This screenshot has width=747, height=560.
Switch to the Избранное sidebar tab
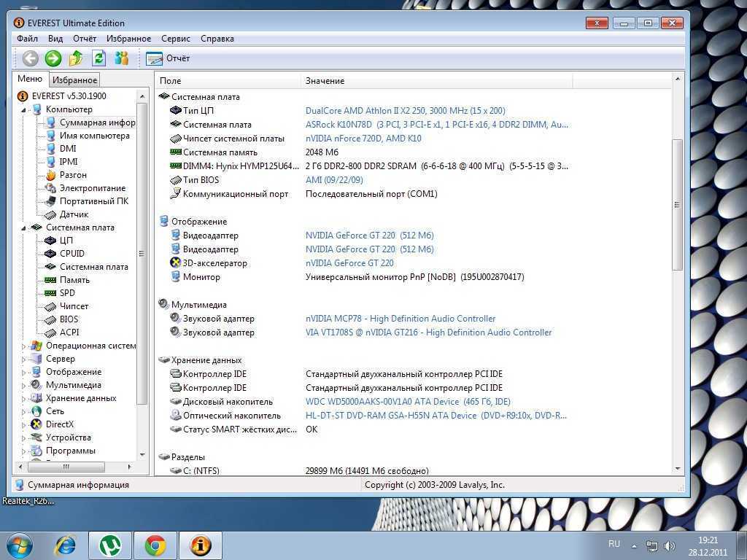click(x=75, y=80)
